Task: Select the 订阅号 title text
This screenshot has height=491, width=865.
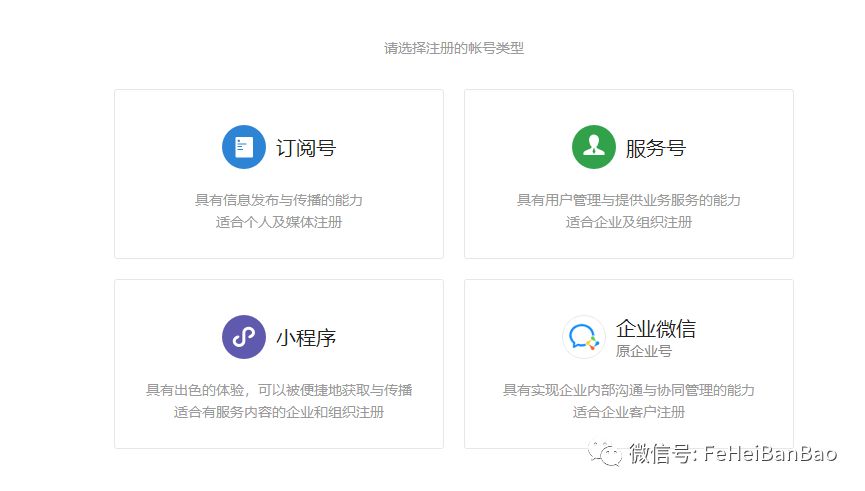Action: point(306,148)
